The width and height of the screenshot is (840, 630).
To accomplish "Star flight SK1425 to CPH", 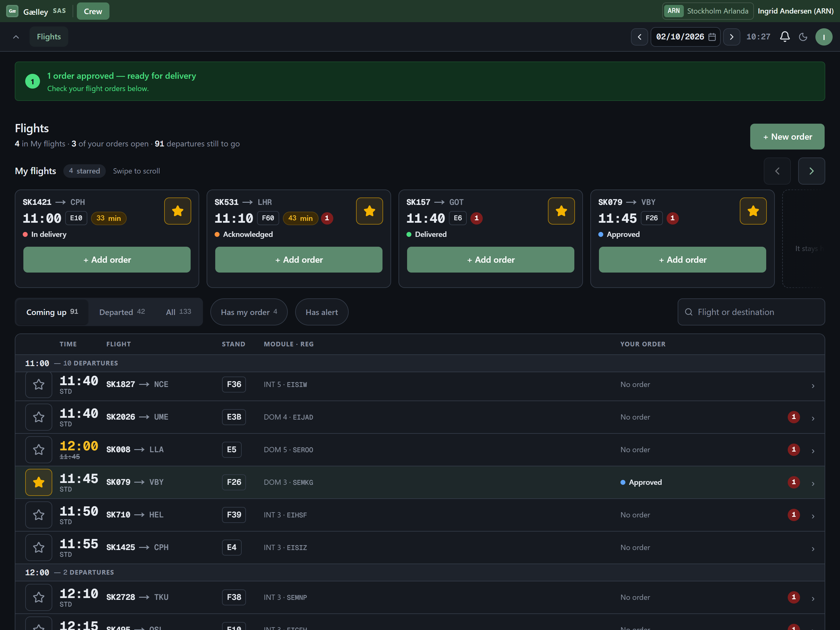I will tap(39, 548).
